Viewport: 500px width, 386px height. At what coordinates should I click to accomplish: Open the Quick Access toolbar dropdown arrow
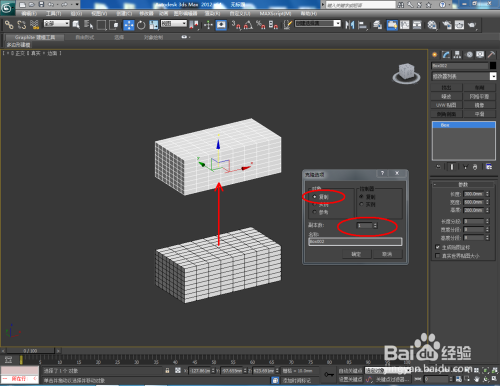[x=78, y=5]
